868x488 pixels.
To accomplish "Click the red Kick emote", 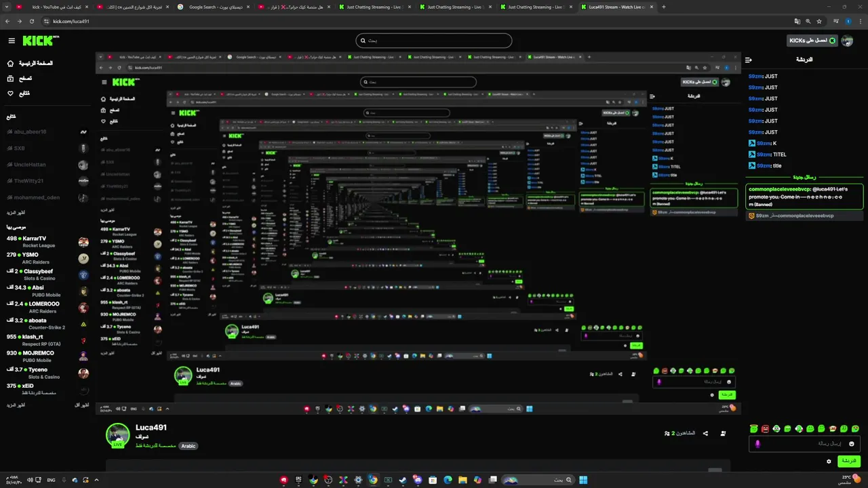I will pos(765,428).
